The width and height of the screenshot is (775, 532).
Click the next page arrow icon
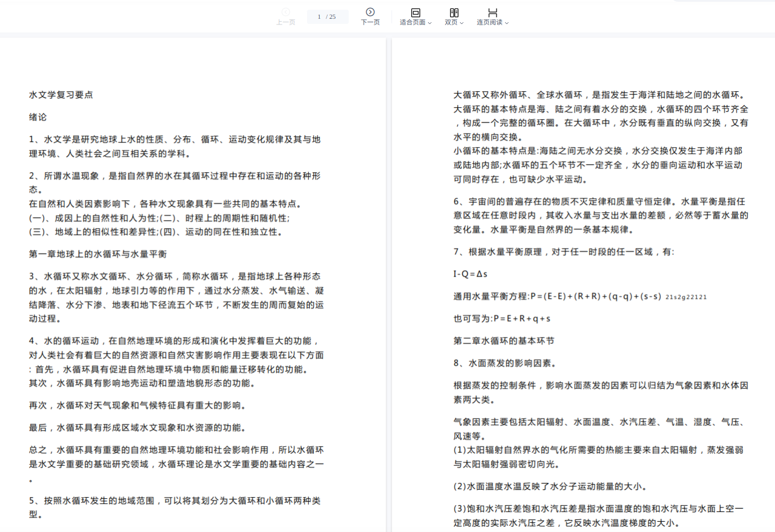pyautogui.click(x=370, y=12)
